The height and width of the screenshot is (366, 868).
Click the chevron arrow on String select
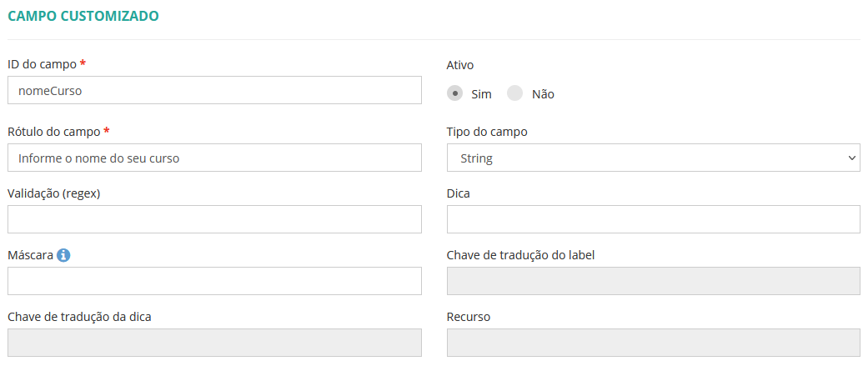coord(851,158)
